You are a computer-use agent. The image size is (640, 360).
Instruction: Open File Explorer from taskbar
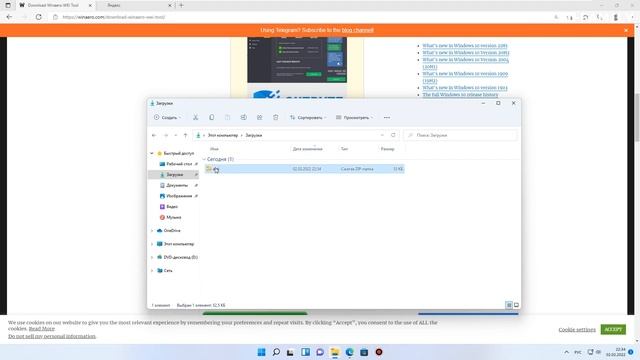pos(335,352)
